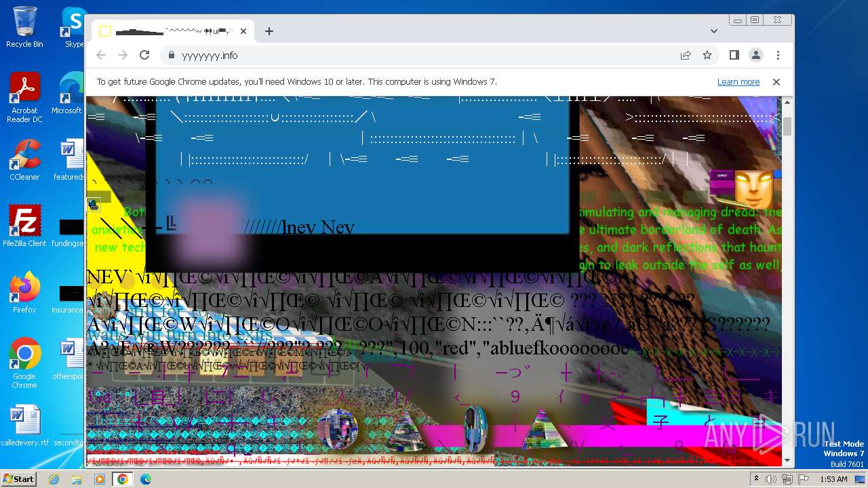Click the page scrollbar down arrow

pos(787,461)
